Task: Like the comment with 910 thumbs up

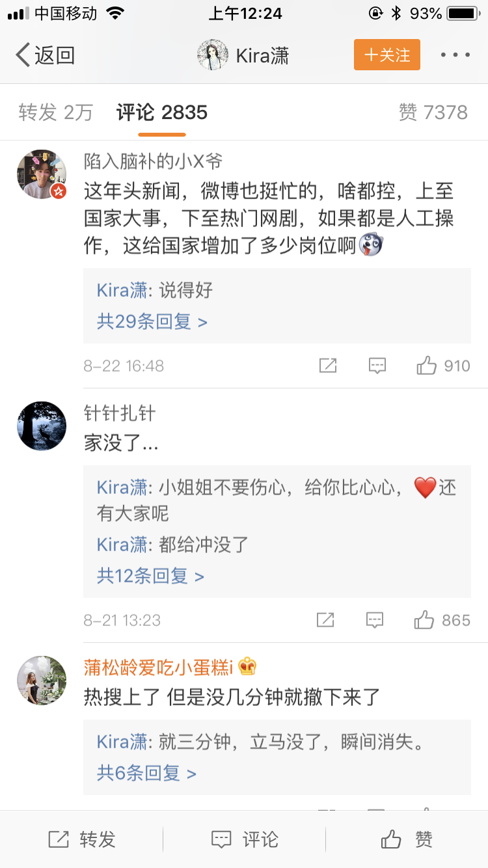Action: click(427, 366)
